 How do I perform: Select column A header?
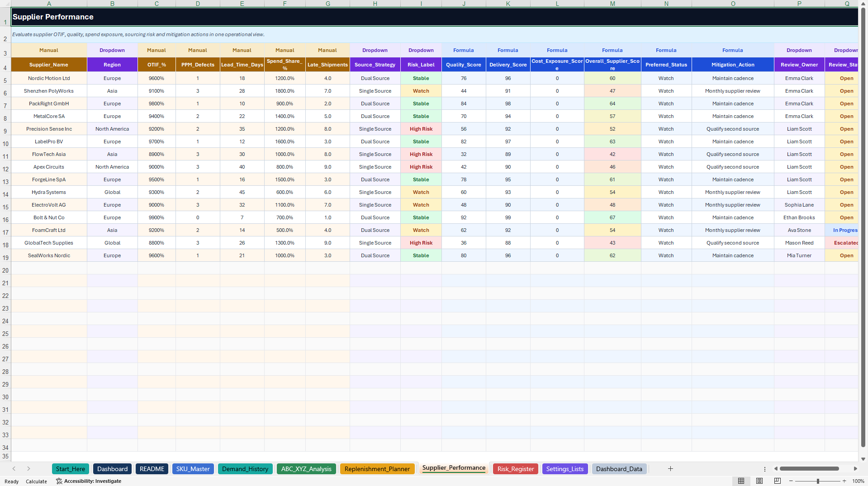[x=49, y=4]
